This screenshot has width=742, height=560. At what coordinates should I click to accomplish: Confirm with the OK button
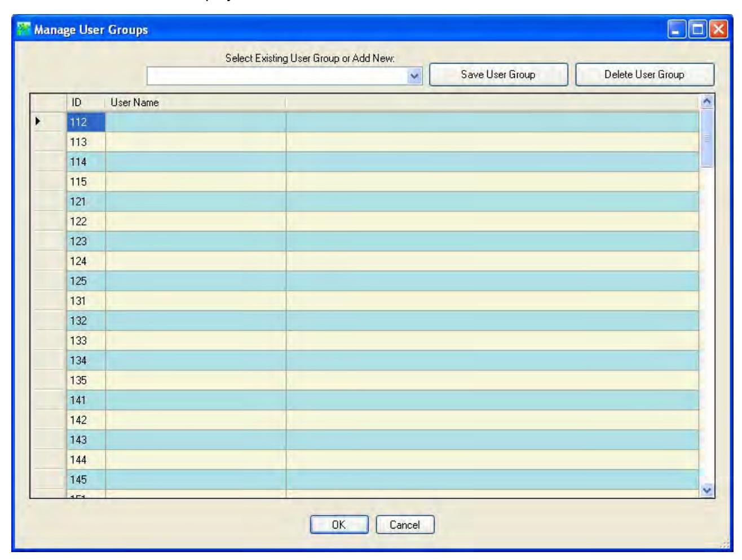[x=339, y=525]
